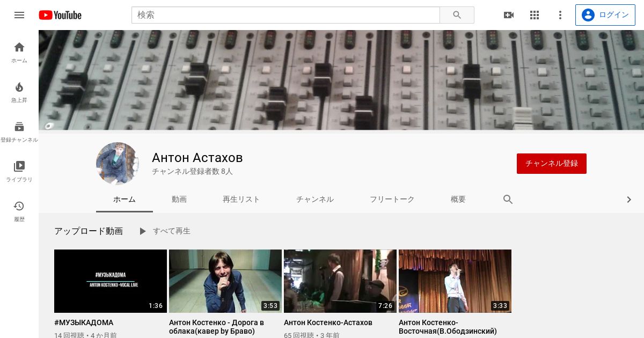The image size is (644, 338).
Task: Open the create video camera icon
Action: [509, 15]
